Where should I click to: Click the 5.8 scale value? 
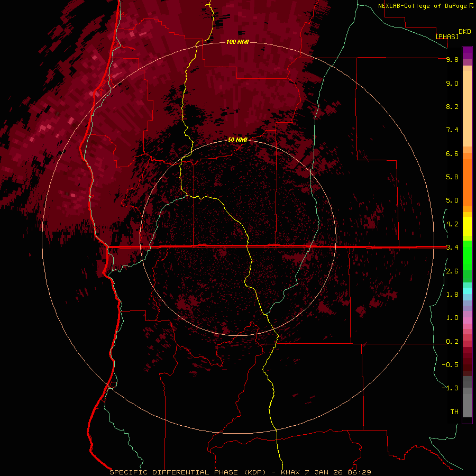[452, 177]
